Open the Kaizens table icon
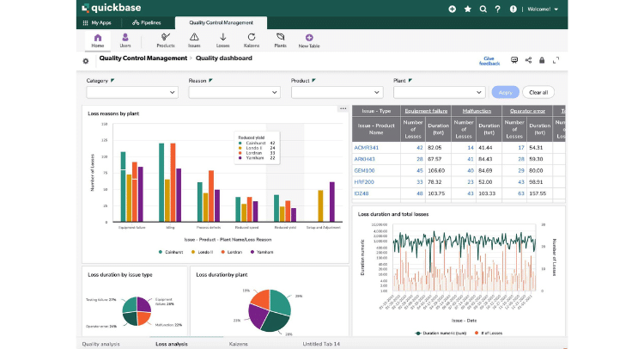 pyautogui.click(x=252, y=37)
